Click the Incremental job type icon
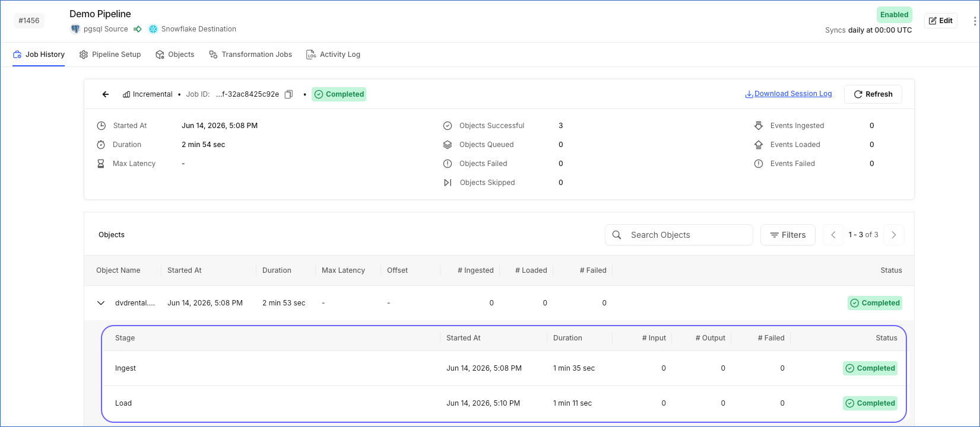The width and height of the screenshot is (980, 427). point(126,94)
